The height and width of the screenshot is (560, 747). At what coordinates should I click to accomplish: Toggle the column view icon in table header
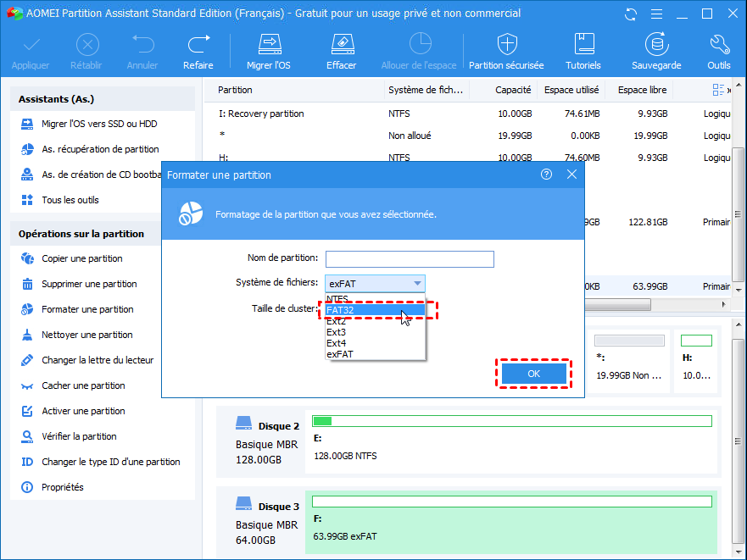[x=718, y=90]
